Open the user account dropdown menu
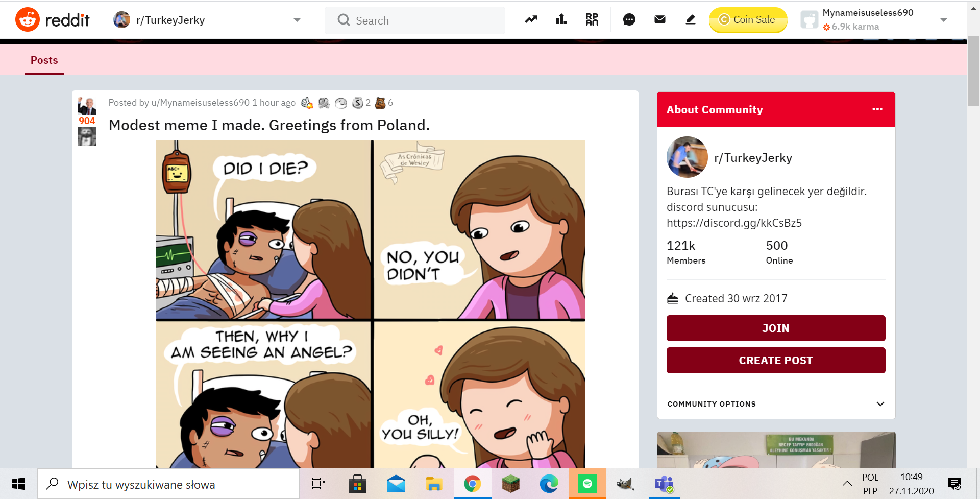 tap(944, 20)
